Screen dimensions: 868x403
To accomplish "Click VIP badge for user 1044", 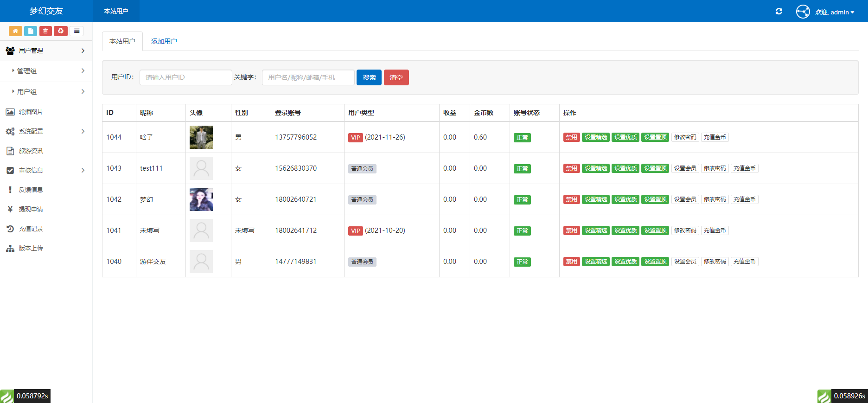I will click(x=356, y=138).
